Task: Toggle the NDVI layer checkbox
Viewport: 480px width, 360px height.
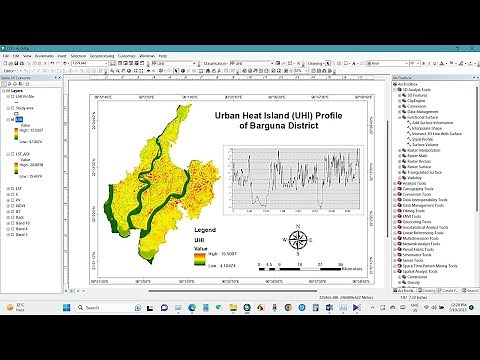Action: 12,206
